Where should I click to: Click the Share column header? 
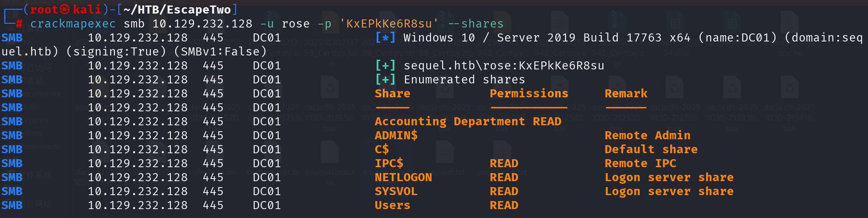(392, 94)
